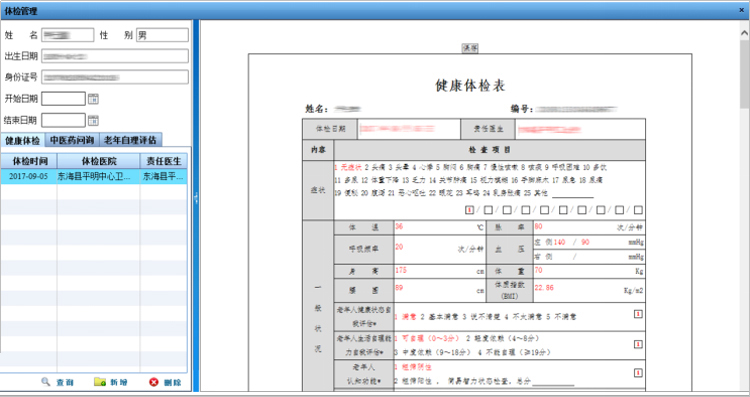Click the elderly health self-assessment result box

638,314
